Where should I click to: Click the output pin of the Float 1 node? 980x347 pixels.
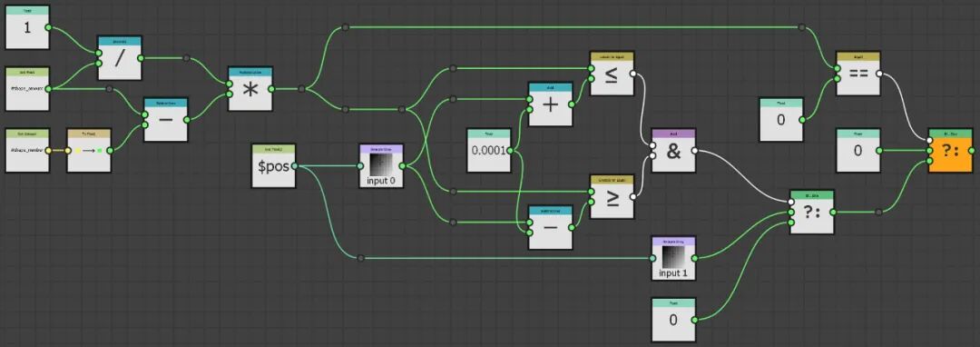[x=48, y=28]
